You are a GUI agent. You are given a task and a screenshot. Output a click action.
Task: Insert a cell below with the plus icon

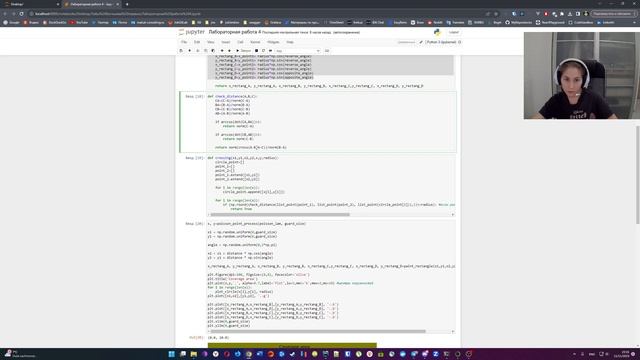[189, 51]
